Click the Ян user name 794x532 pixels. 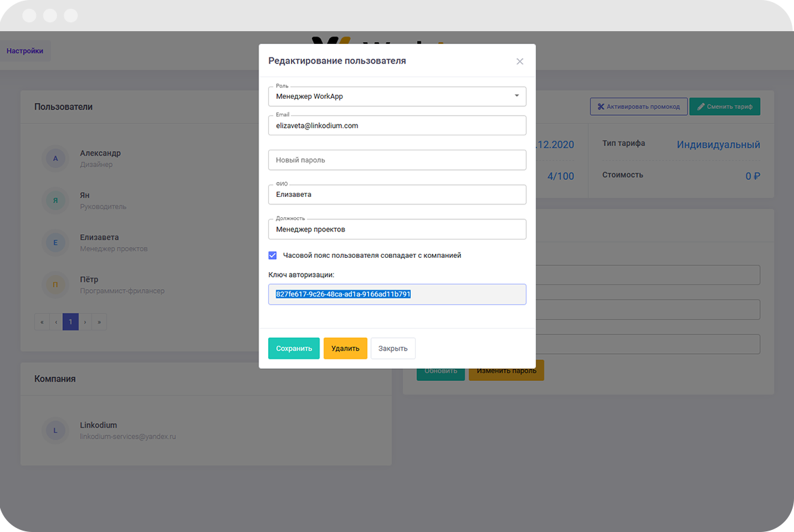[85, 195]
